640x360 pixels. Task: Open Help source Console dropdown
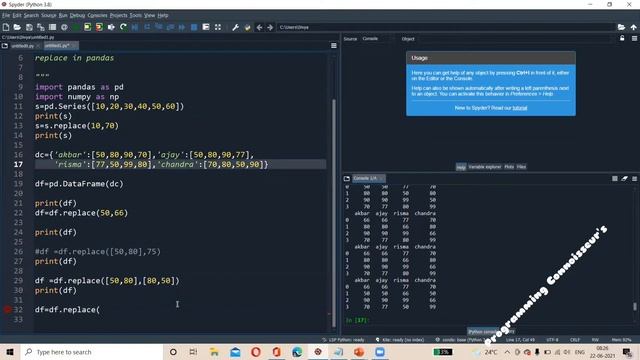[378, 39]
